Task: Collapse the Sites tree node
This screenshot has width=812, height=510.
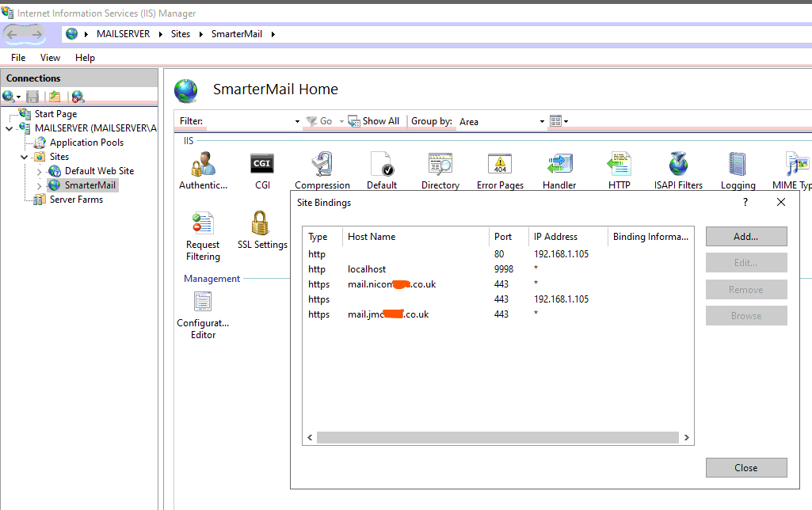Action: coord(25,157)
